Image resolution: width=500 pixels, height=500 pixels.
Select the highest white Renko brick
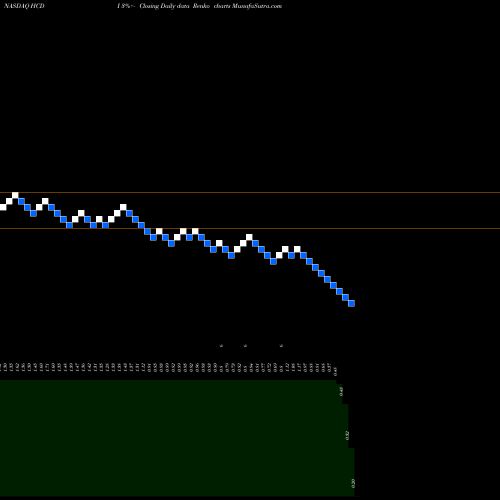click(15, 195)
